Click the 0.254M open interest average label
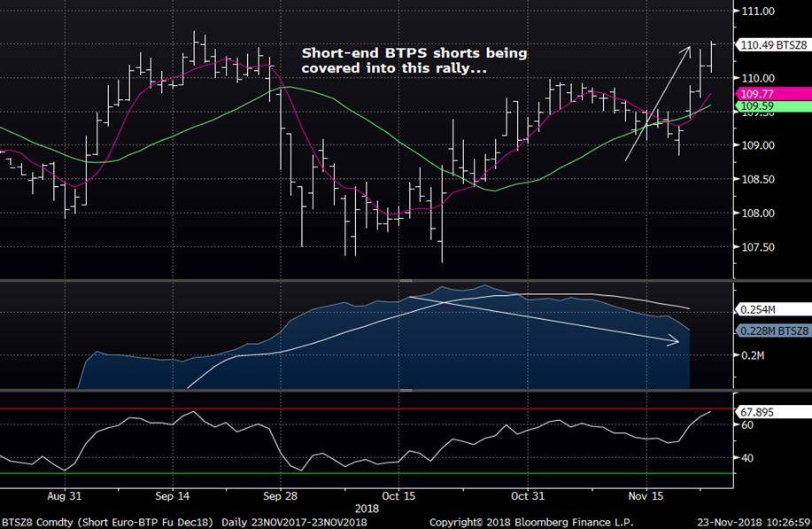Viewport: 812px width, 529px height. (774, 310)
